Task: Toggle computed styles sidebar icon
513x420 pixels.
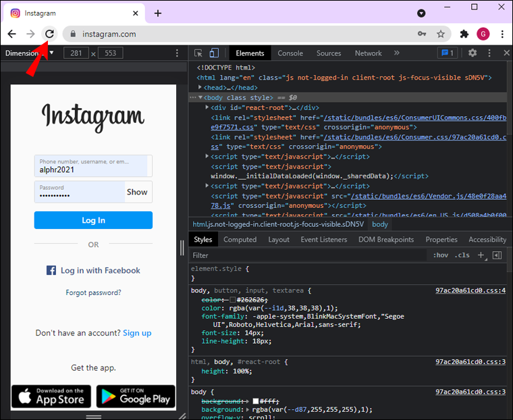Action: [x=497, y=255]
